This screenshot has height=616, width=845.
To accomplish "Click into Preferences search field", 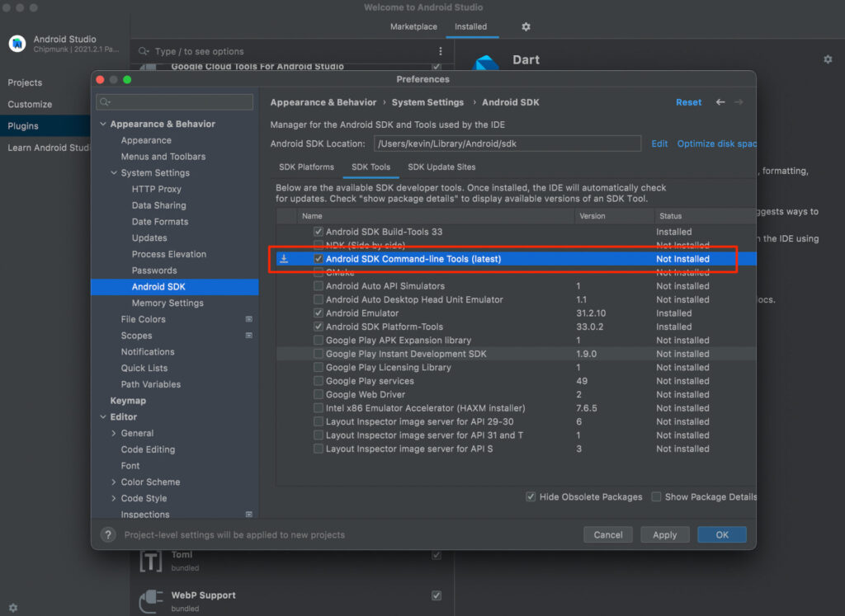I will coord(175,101).
